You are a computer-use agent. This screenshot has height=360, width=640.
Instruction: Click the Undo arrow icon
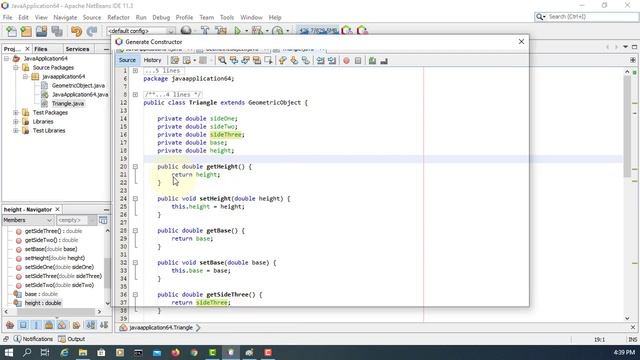(76, 31)
